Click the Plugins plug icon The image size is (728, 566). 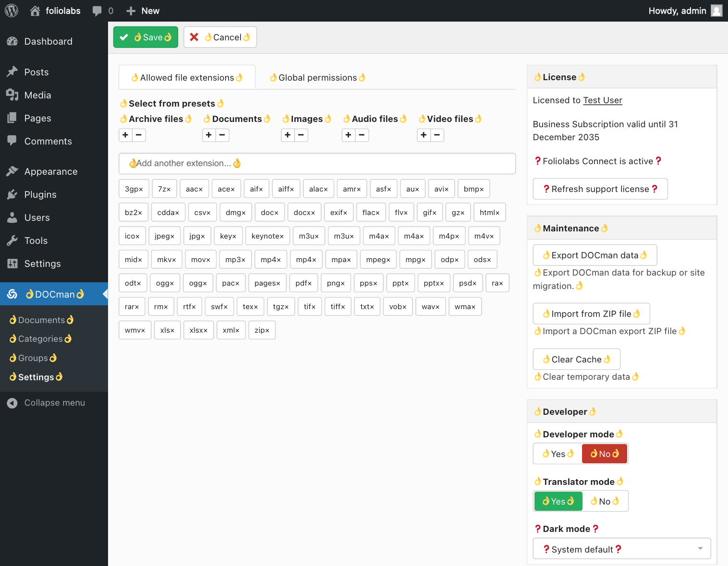pyautogui.click(x=12, y=194)
